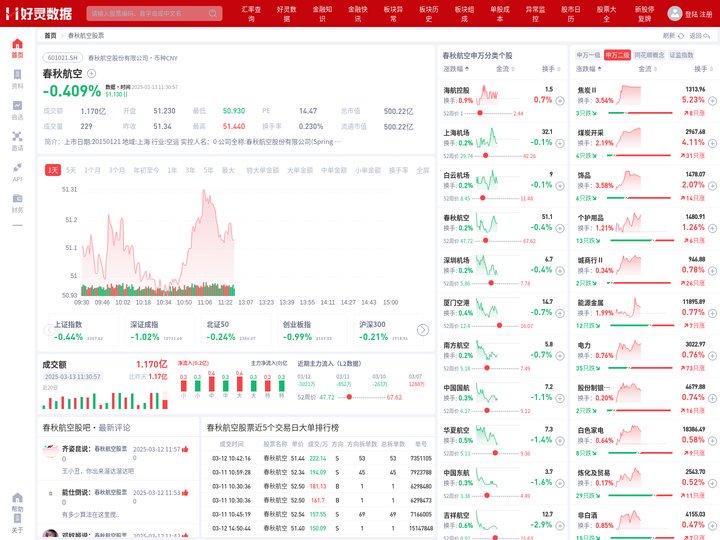
Task: Click the 登陆 login link
Action: (691, 14)
